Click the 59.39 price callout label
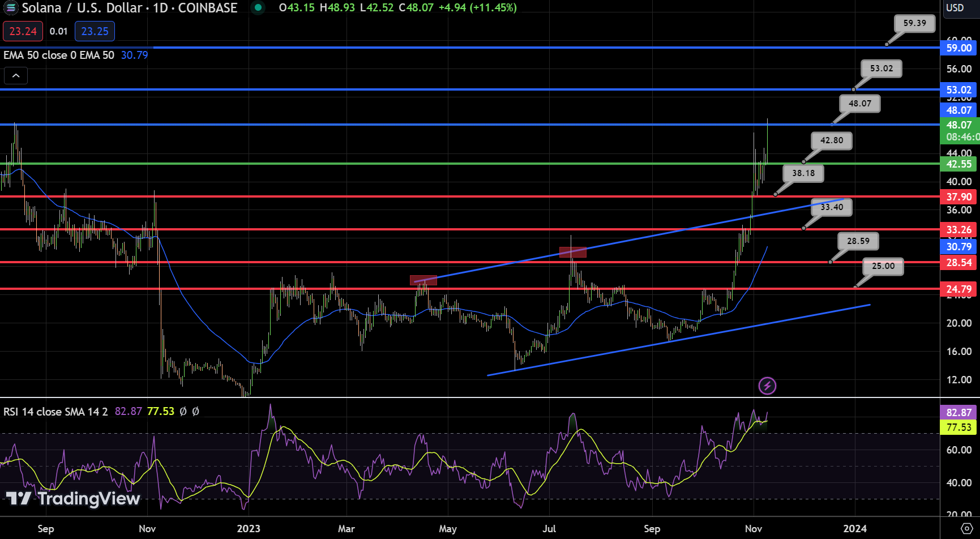The width and height of the screenshot is (980, 539). (x=915, y=23)
